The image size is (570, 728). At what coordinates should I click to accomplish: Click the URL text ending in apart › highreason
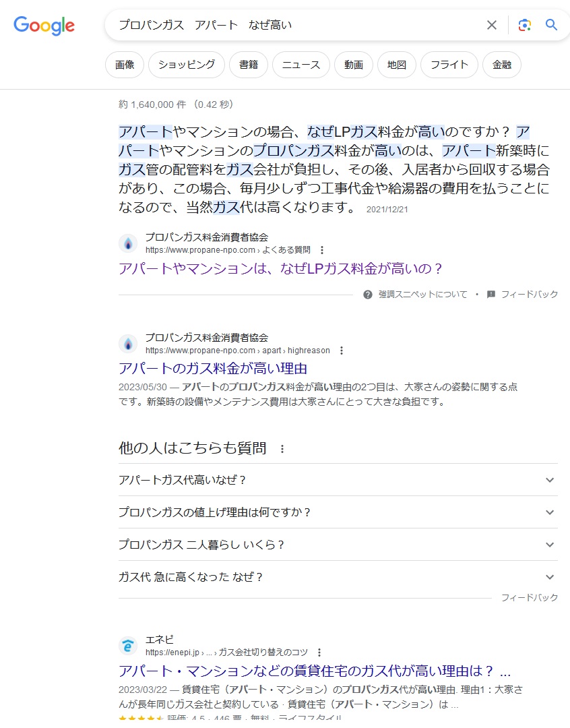238,351
